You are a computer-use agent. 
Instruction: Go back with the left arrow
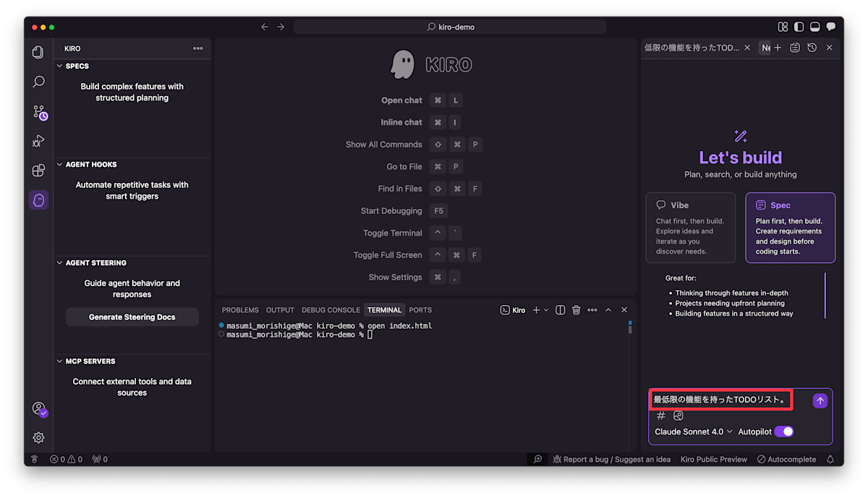(264, 27)
